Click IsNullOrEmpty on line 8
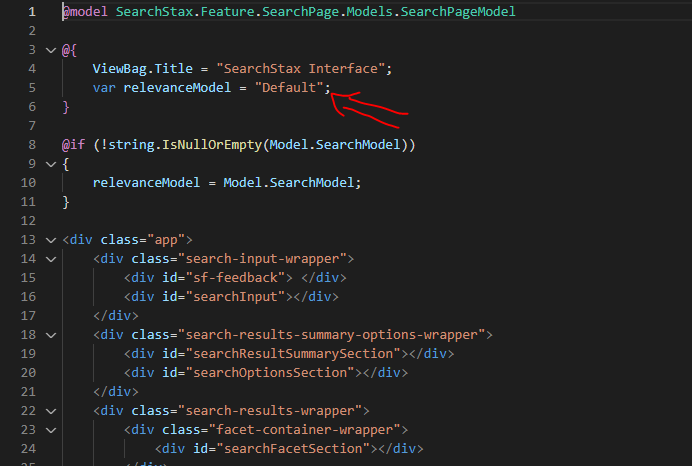Image resolution: width=692 pixels, height=466 pixels. tap(212, 145)
